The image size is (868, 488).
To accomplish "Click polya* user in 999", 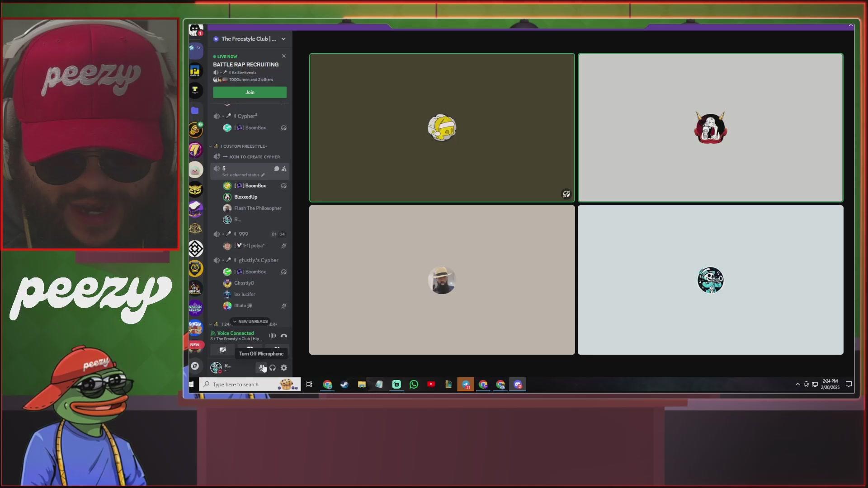I will point(250,246).
